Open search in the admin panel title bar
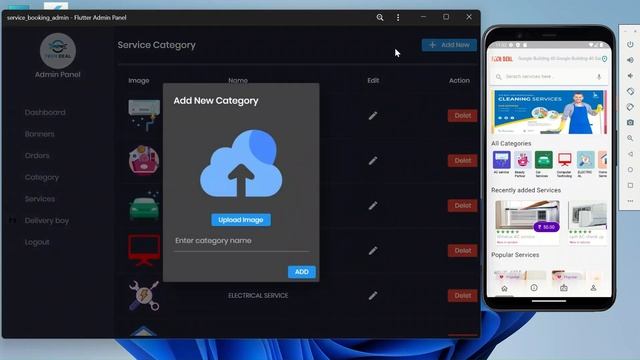 [x=380, y=18]
